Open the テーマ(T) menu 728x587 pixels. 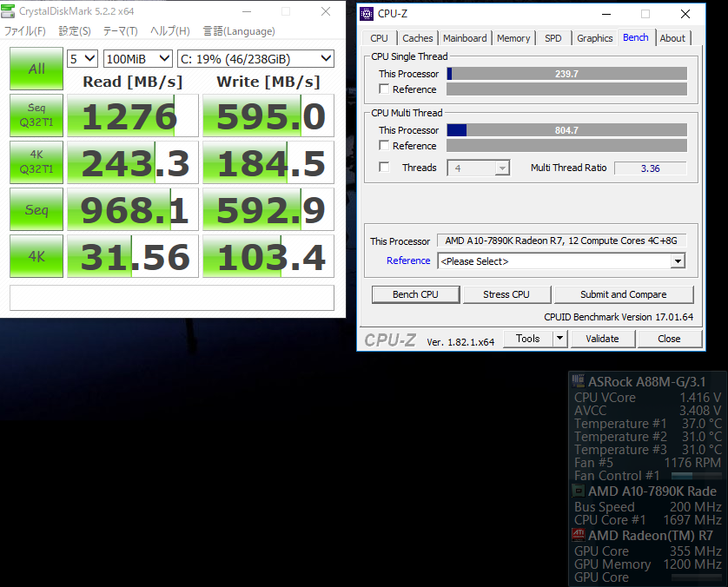pos(120,31)
